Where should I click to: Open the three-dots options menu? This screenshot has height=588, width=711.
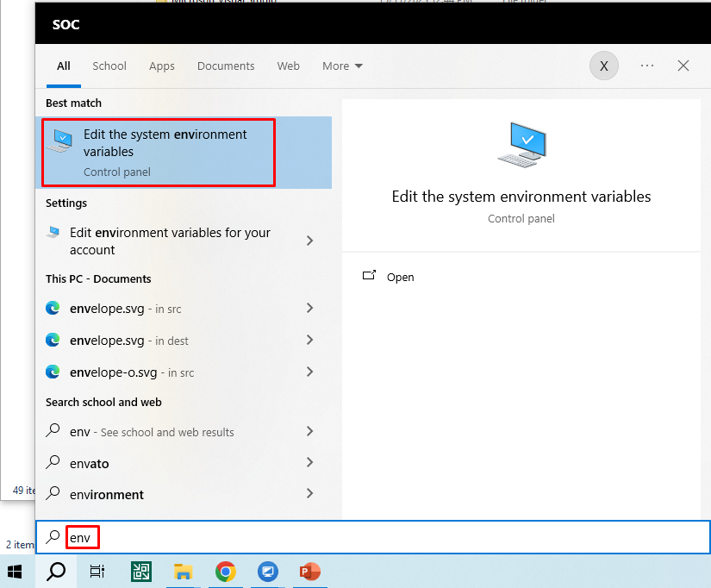point(647,66)
